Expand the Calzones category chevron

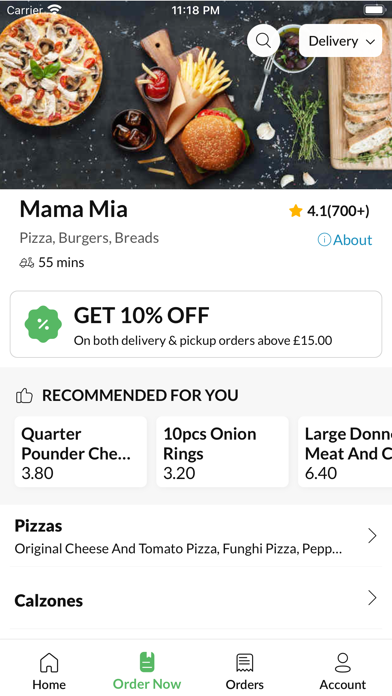pyautogui.click(x=372, y=598)
